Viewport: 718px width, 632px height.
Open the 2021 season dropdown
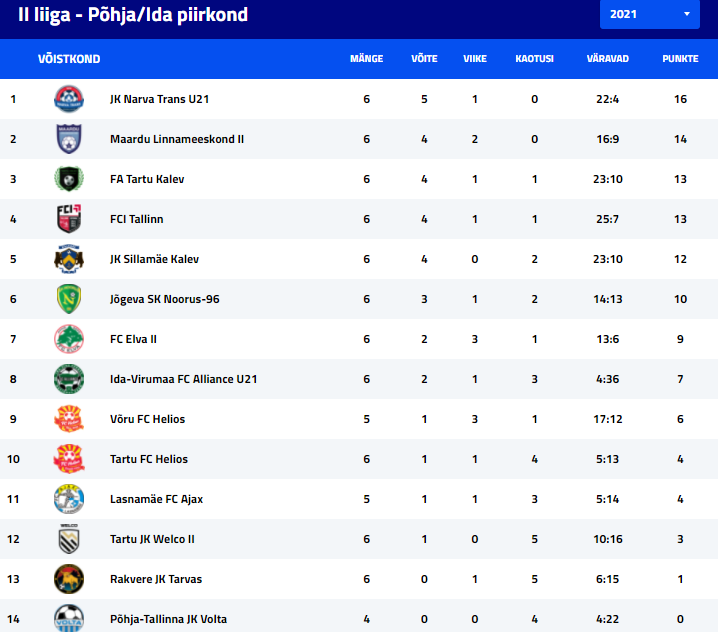[x=649, y=14]
